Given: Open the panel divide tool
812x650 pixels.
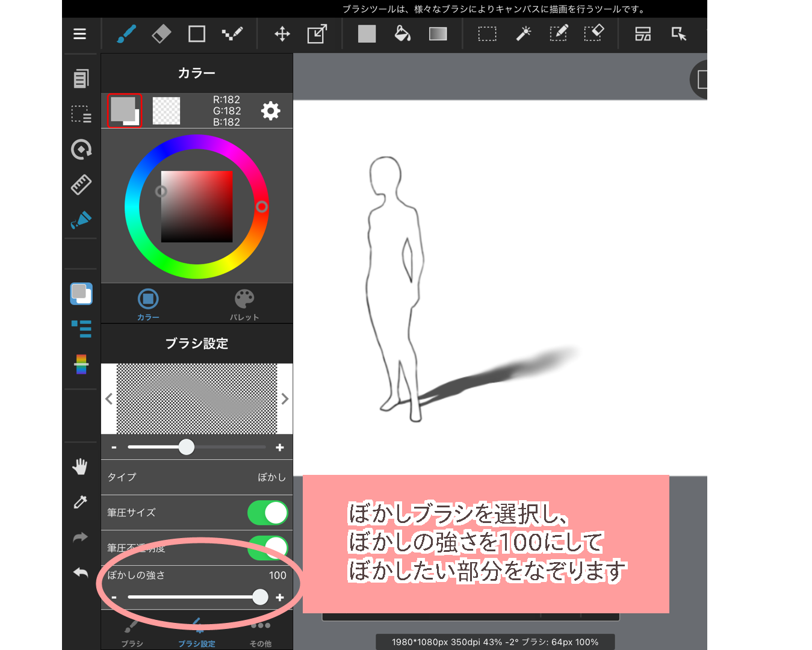Looking at the screenshot, I should 643,34.
